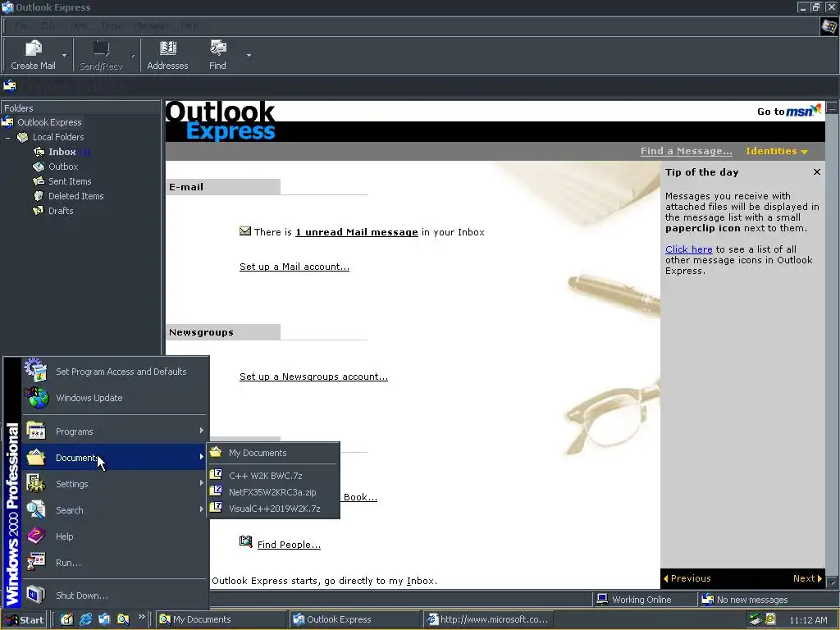Click the Send/Recv toolbar icon
The height and width of the screenshot is (630, 840).
tap(101, 48)
